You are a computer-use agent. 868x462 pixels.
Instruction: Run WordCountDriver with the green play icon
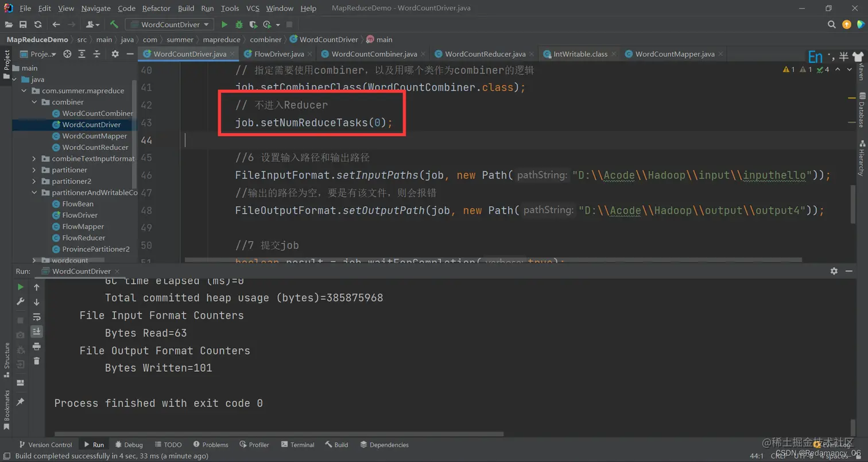[224, 25]
